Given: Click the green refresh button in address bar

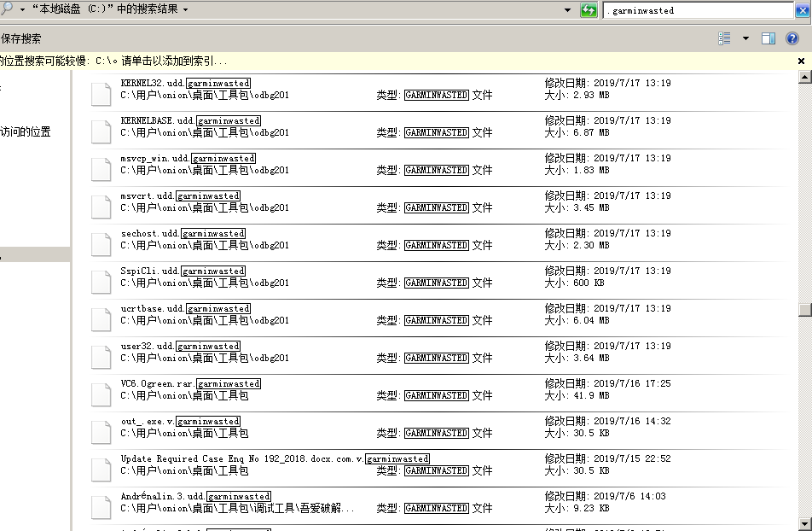Looking at the screenshot, I should coord(589,10).
